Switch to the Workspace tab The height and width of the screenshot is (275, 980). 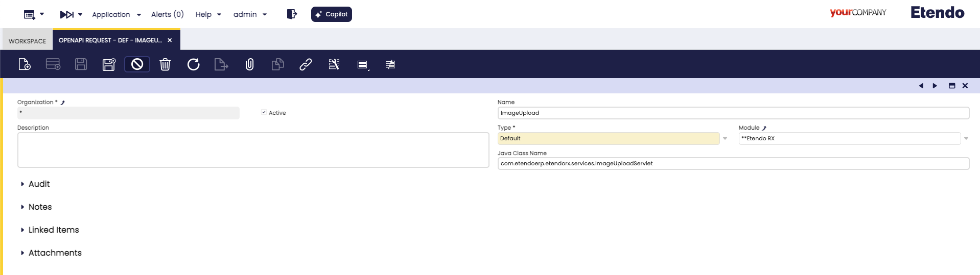click(x=28, y=41)
